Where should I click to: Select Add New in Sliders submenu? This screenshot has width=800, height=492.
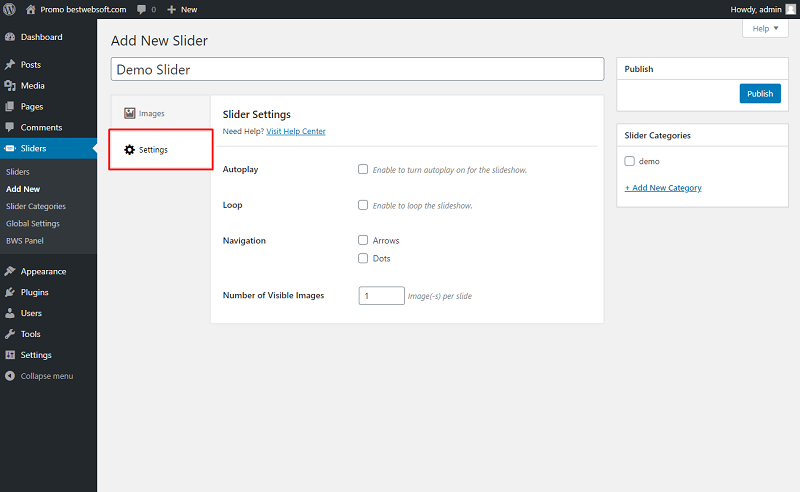23,189
